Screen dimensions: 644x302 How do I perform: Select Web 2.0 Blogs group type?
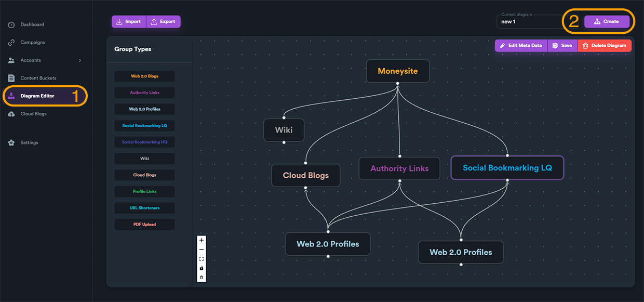(144, 76)
